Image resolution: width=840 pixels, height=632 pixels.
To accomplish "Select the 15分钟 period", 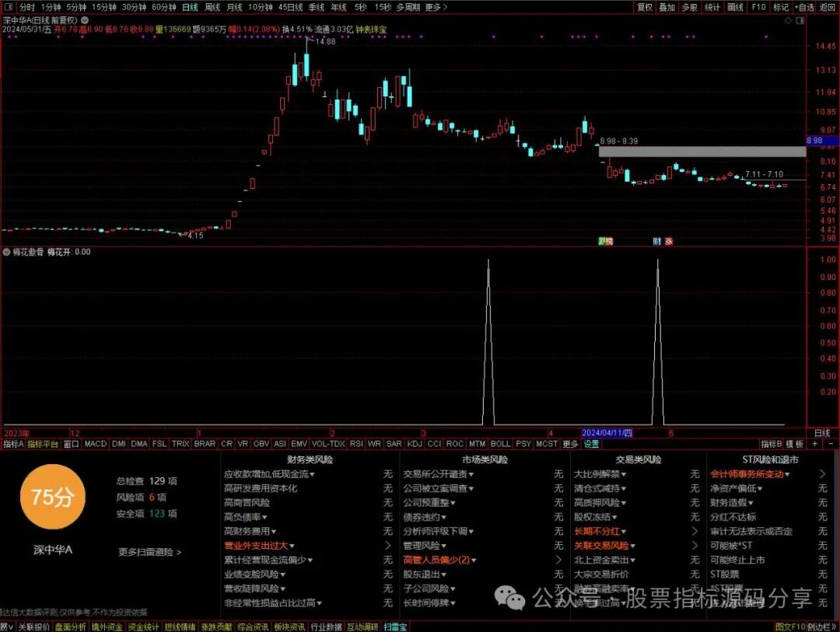I will (x=103, y=7).
